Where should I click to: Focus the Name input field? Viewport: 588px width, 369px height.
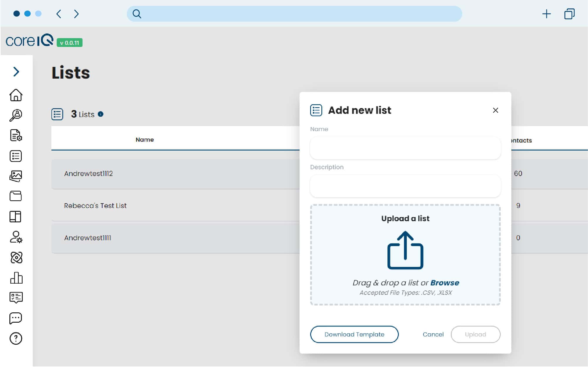(405, 148)
